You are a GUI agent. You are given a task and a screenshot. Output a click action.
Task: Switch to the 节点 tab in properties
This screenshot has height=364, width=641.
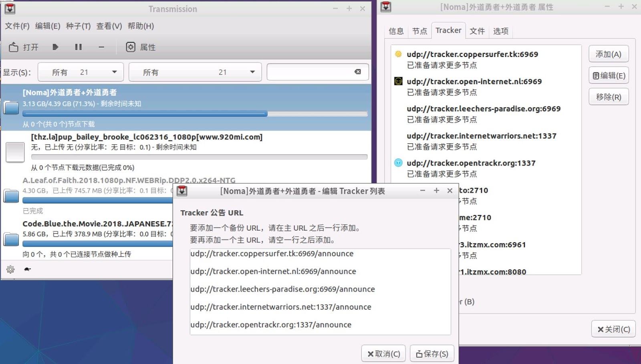[419, 31]
